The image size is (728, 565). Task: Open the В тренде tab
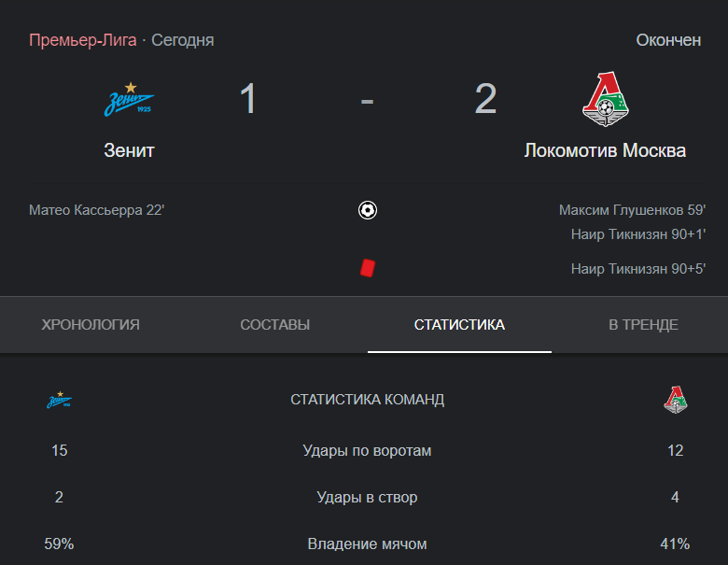click(643, 324)
